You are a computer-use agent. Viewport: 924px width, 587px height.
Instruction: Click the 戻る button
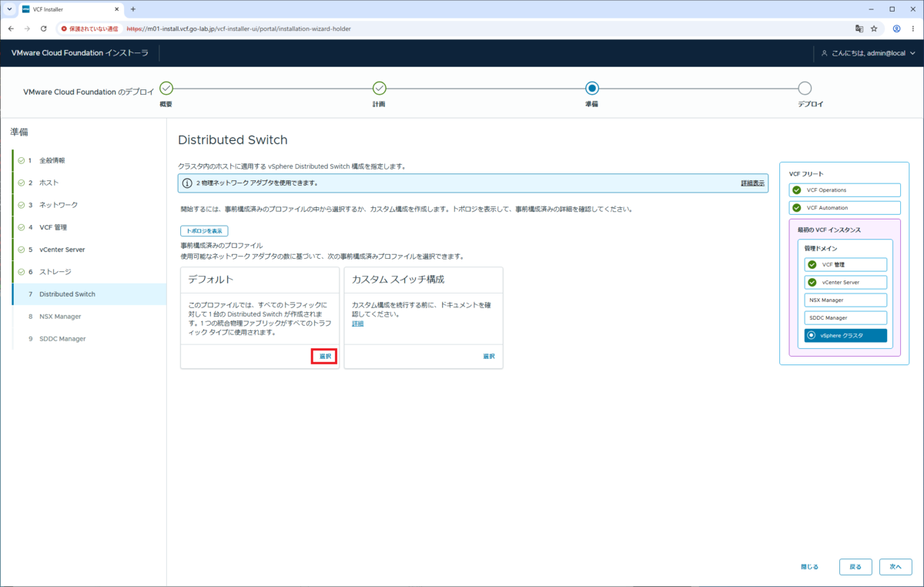[855, 567]
